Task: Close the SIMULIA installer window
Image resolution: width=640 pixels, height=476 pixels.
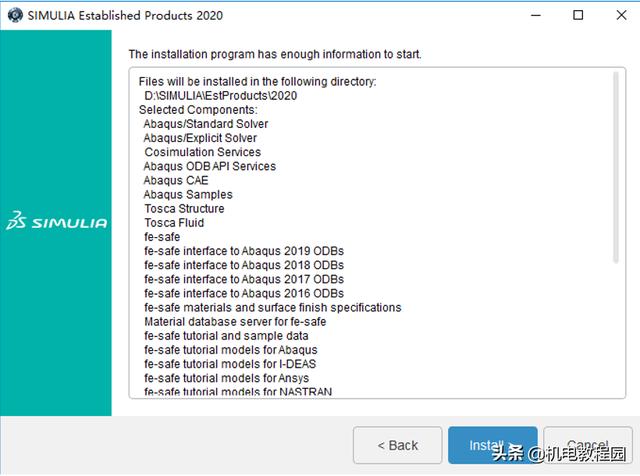Action: 621,15
